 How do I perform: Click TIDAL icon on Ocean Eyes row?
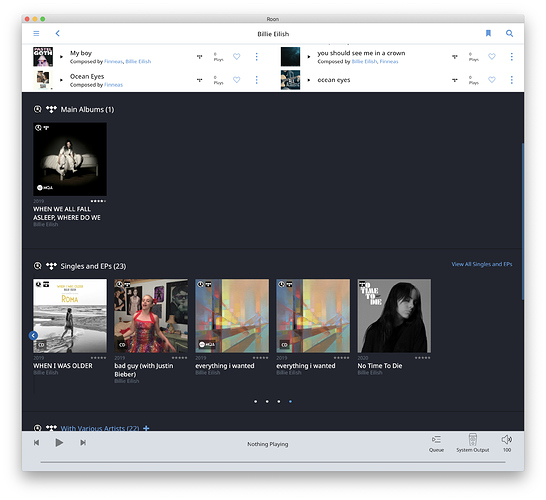200,80
